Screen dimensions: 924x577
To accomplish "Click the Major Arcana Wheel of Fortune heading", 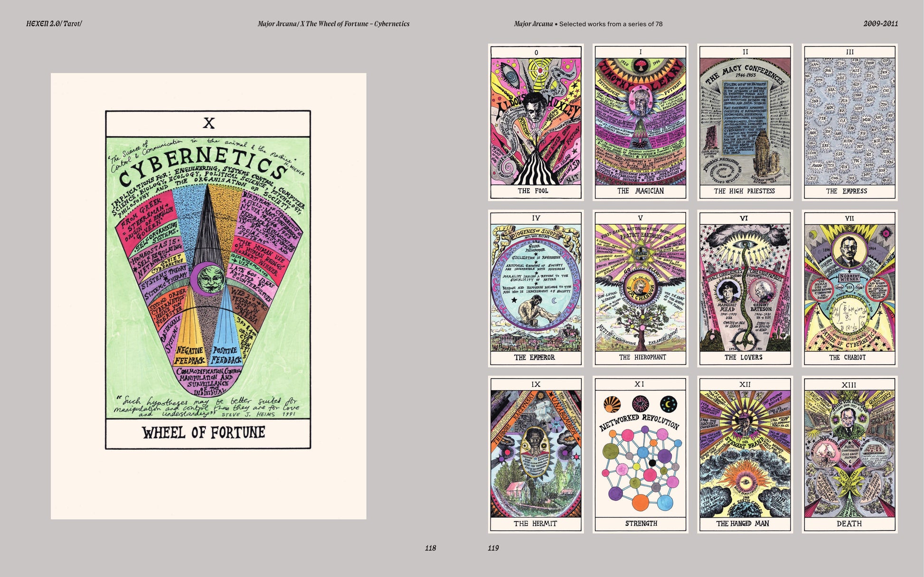I will [x=333, y=24].
